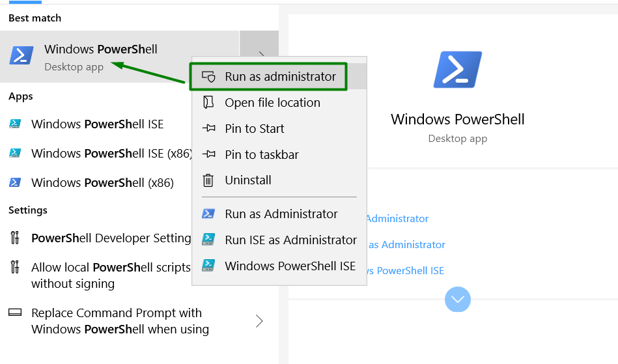This screenshot has width=618, height=364.
Task: Choose Open file location
Action: (x=279, y=102)
